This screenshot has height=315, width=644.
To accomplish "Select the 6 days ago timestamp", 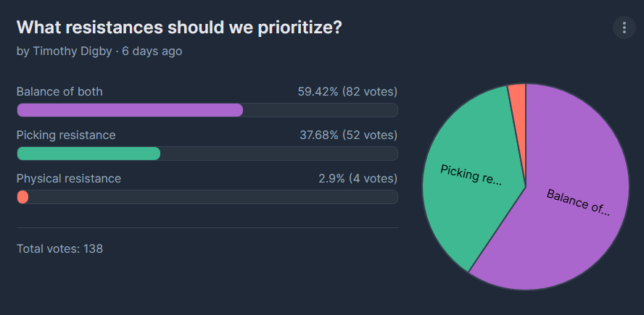I will point(152,51).
